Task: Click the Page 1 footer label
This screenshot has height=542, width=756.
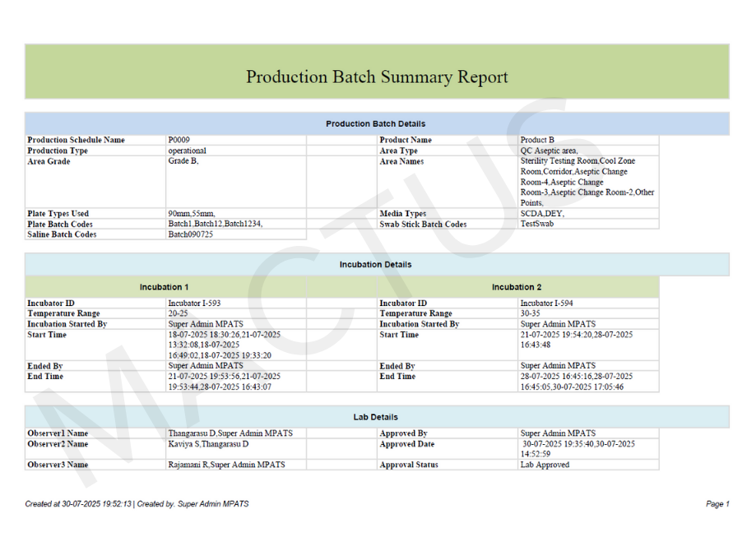Action: 717,503
